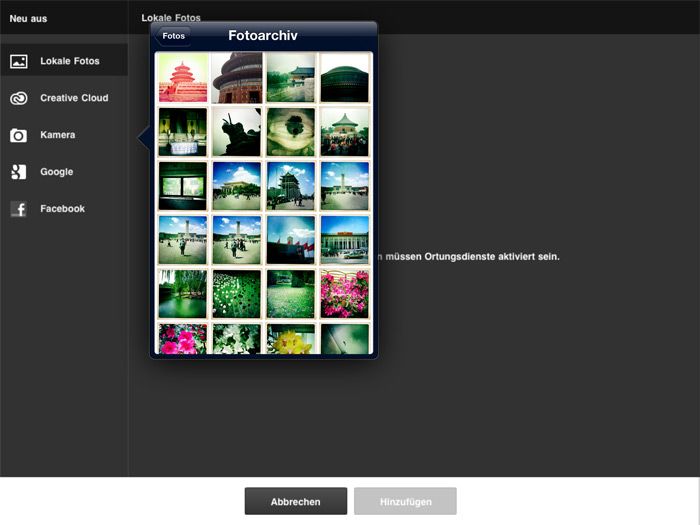Screen dimensions: 700x525
Task: Select the yellow flower thumbnail at bottom
Action: pos(291,339)
